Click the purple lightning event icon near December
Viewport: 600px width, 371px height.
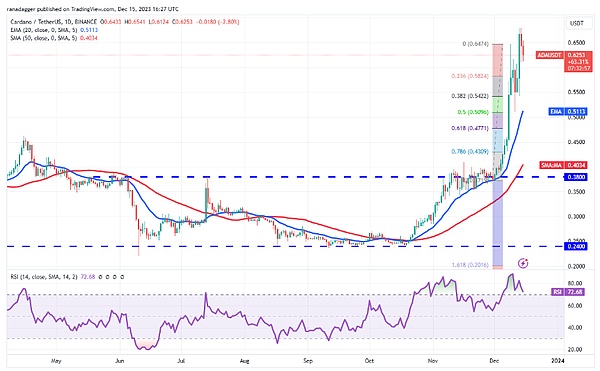point(523,263)
